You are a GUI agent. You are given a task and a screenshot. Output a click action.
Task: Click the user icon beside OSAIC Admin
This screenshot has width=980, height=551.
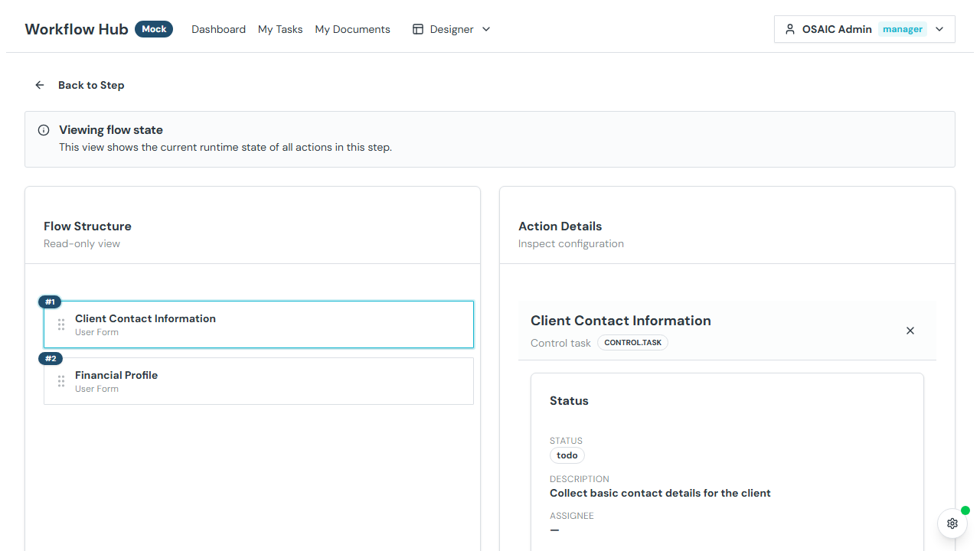click(x=789, y=28)
